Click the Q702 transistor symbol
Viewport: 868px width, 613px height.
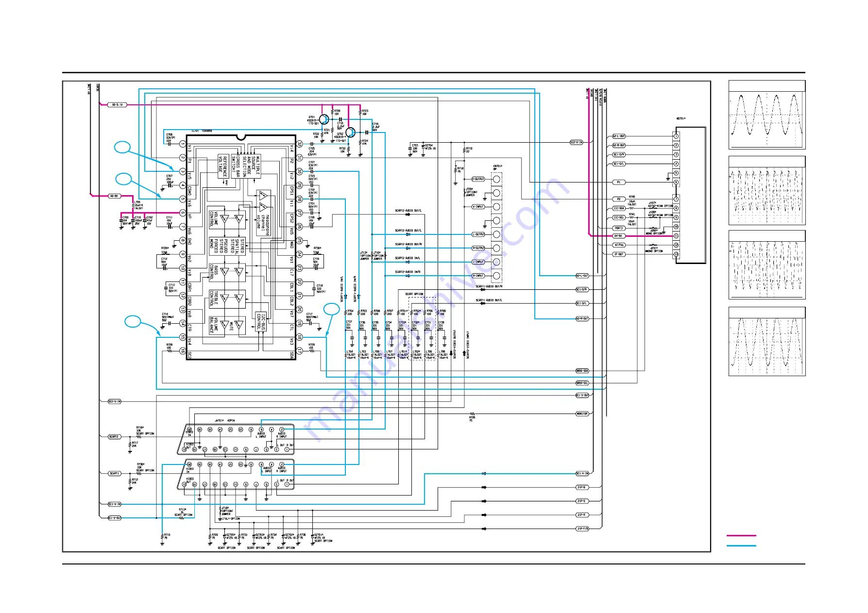pyautogui.click(x=351, y=133)
